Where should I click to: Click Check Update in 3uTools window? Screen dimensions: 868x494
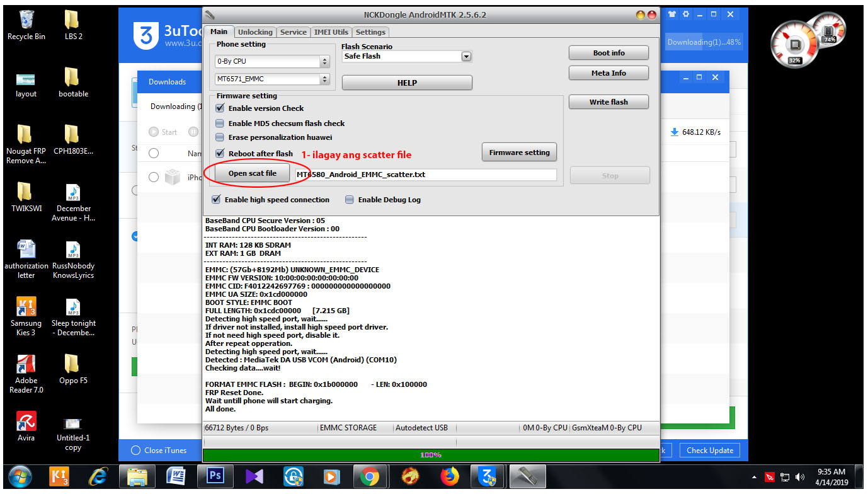coord(709,451)
